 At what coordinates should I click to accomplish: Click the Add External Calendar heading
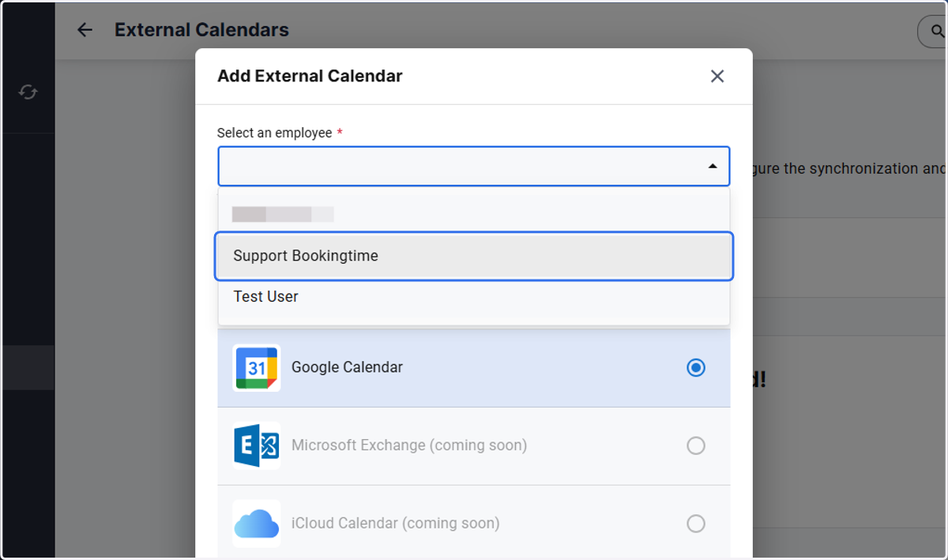click(310, 76)
